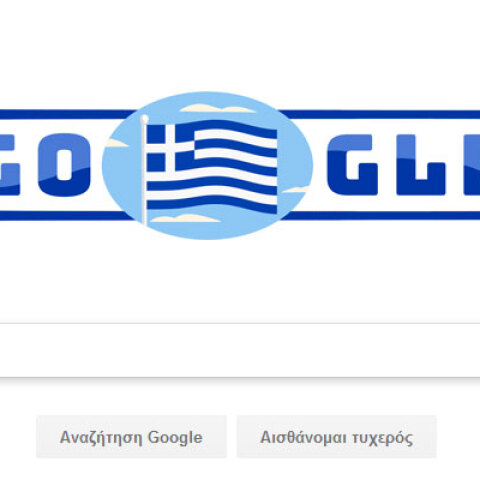Click the waving Greek flag doodle
The height and width of the screenshot is (480, 480).
point(212,167)
